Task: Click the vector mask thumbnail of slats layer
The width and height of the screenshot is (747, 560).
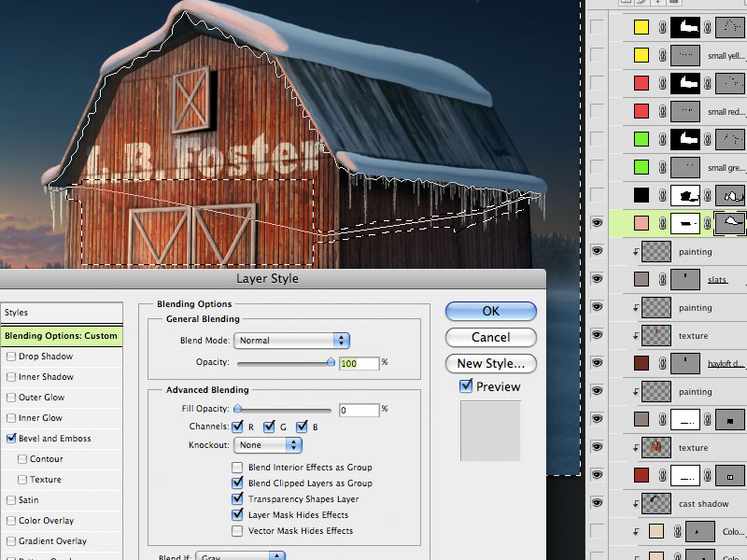Action: click(685, 279)
